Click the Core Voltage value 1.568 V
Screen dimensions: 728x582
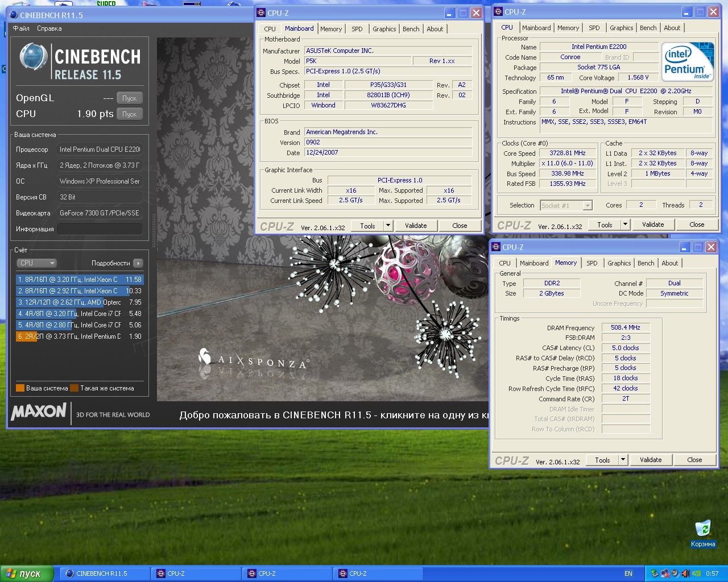638,77
